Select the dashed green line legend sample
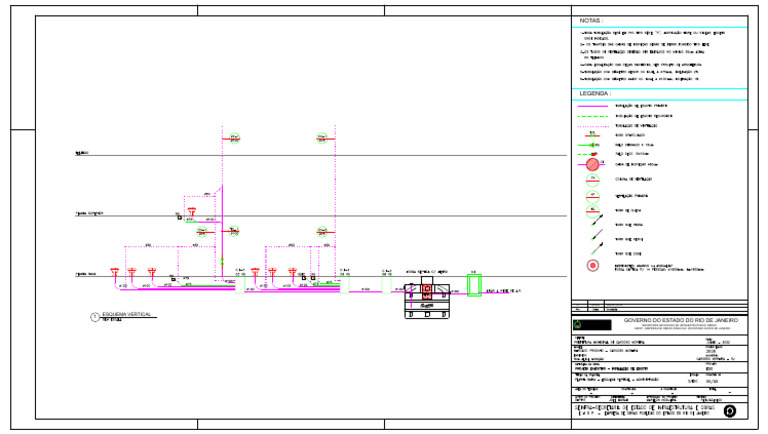Screen dimensions: 768x434 pyautogui.click(x=593, y=116)
